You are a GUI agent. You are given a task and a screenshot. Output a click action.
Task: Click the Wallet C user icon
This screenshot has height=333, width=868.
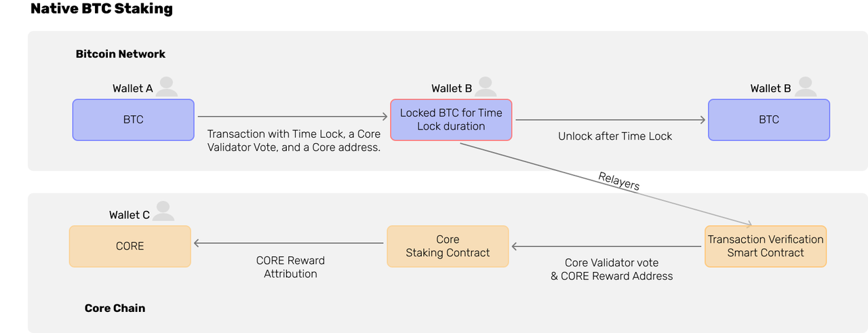click(163, 211)
